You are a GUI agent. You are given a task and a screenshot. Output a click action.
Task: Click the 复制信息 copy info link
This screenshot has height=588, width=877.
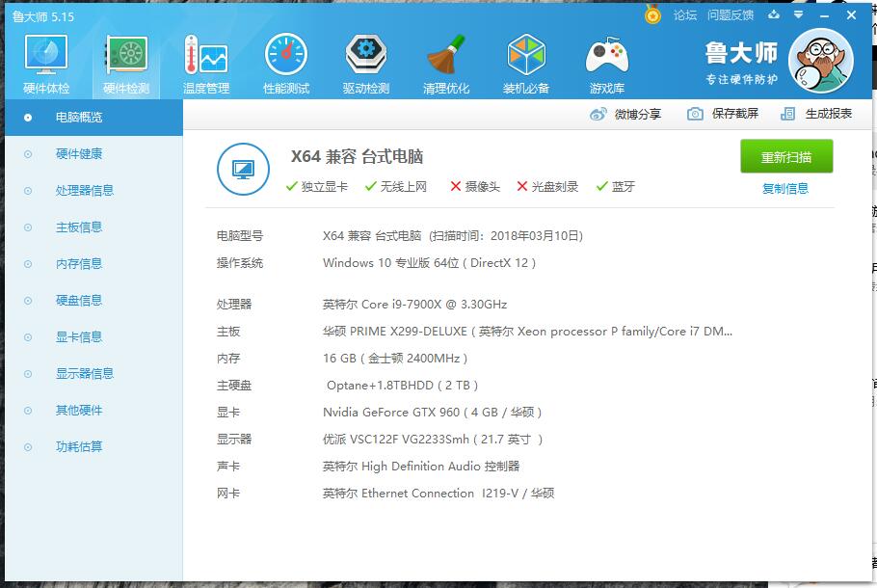(x=785, y=189)
